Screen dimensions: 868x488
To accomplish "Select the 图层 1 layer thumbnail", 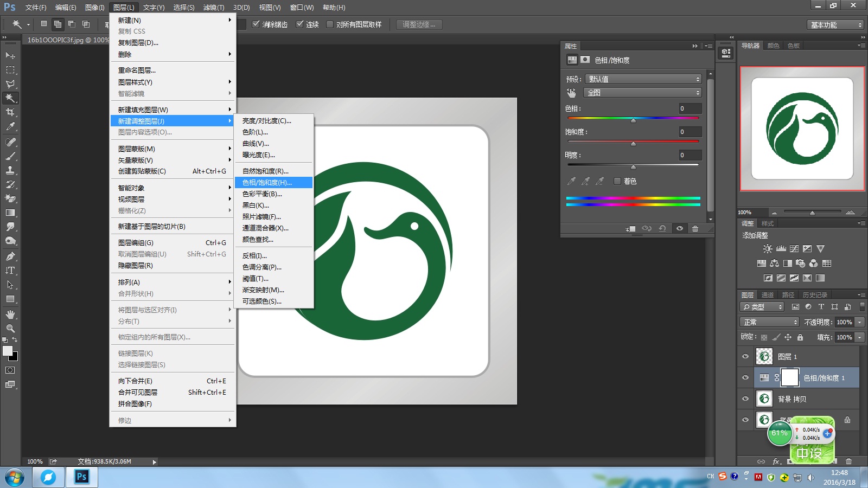I will click(x=764, y=356).
